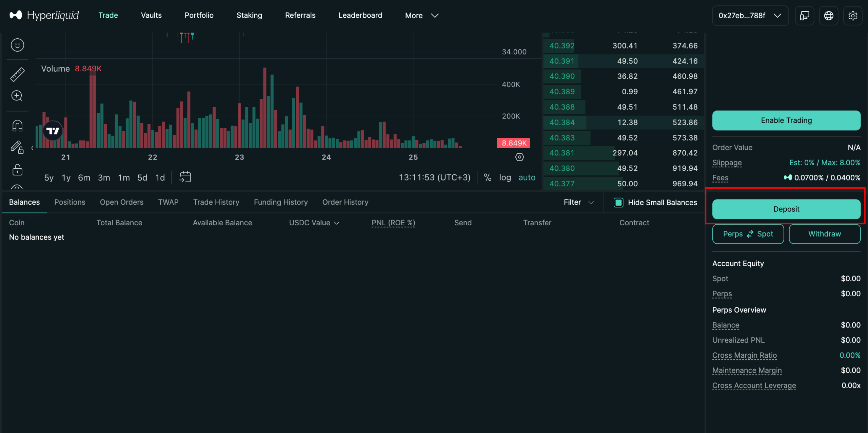Click the Withdraw button
The height and width of the screenshot is (433, 868).
(x=824, y=234)
